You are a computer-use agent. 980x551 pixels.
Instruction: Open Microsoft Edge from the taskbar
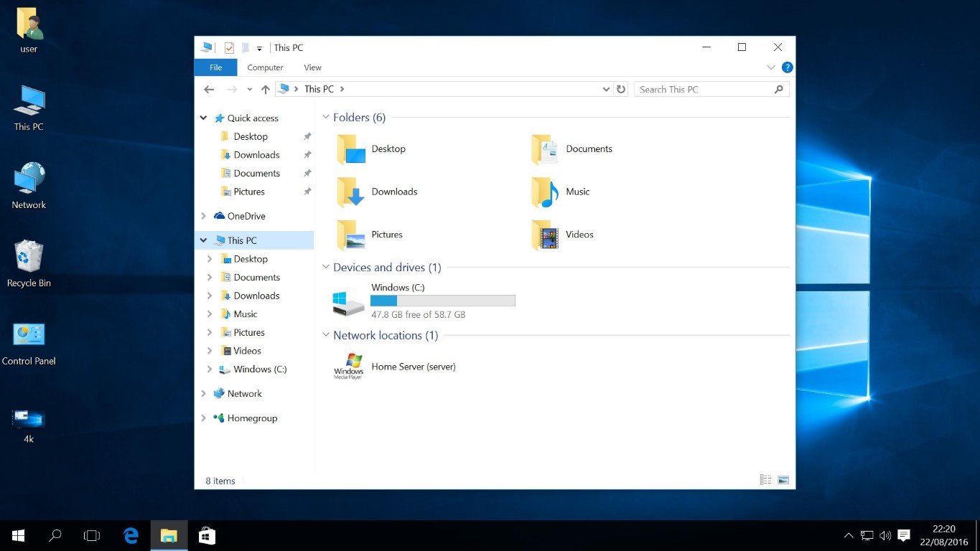(131, 535)
